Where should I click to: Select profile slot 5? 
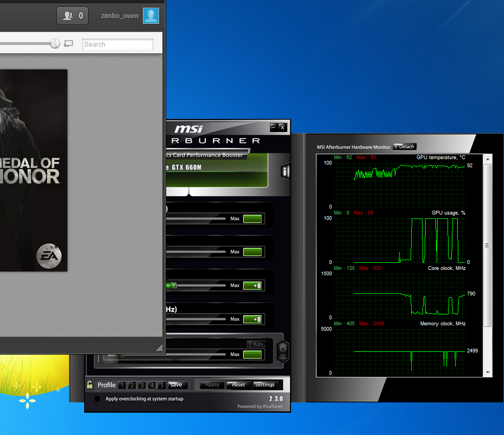pos(162,385)
